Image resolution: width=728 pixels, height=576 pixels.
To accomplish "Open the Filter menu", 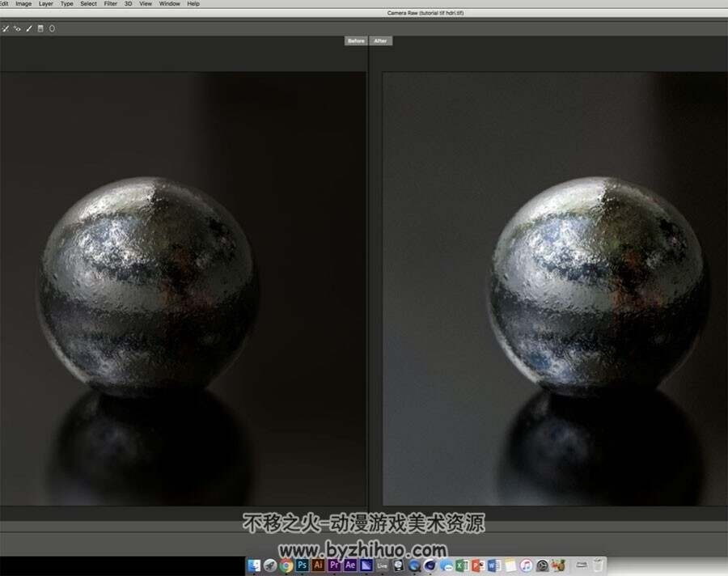I will click(x=111, y=4).
